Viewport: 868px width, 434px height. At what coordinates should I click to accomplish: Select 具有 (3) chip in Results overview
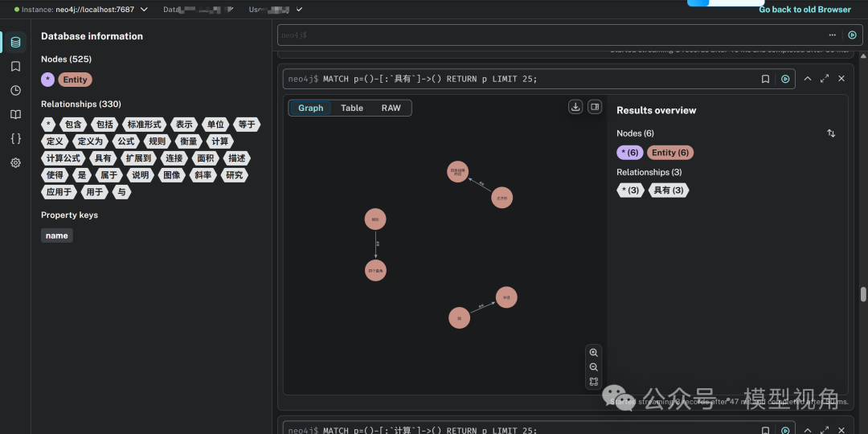click(669, 190)
